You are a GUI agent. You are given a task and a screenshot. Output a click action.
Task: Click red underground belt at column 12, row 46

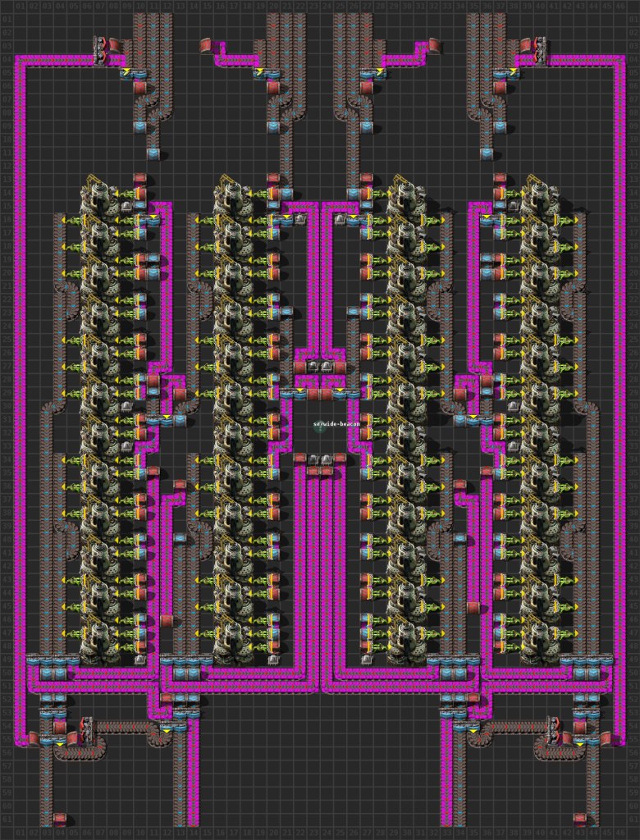pyautogui.click(x=167, y=621)
